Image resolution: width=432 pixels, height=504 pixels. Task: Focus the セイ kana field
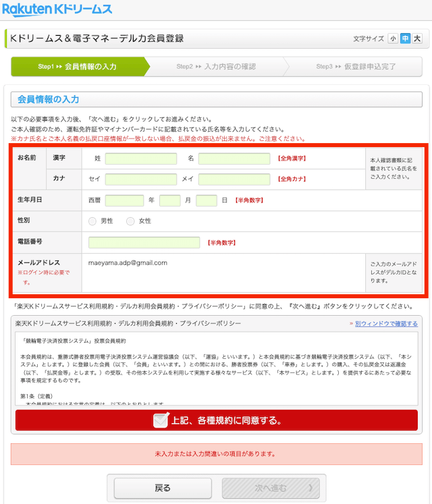pyautogui.click(x=141, y=179)
